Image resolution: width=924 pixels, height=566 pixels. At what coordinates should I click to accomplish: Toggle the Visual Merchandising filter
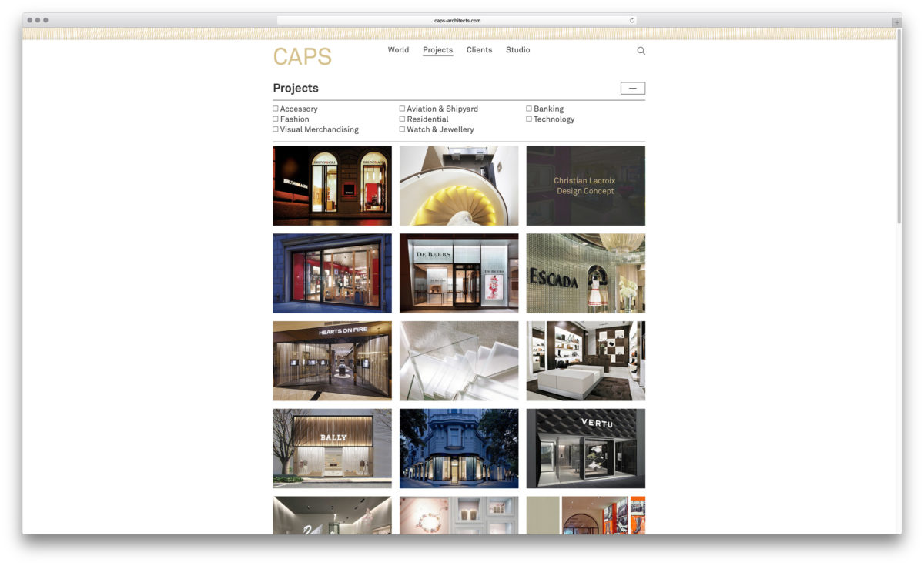tap(276, 129)
